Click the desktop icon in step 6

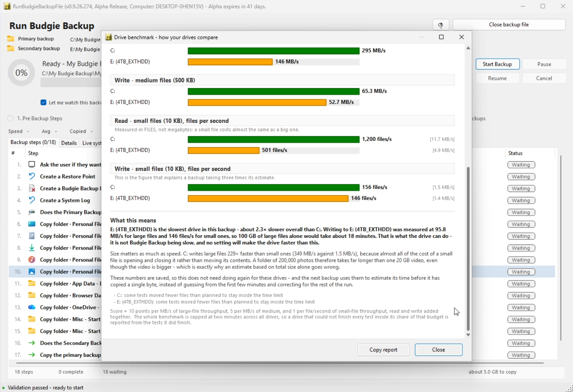pos(32,224)
